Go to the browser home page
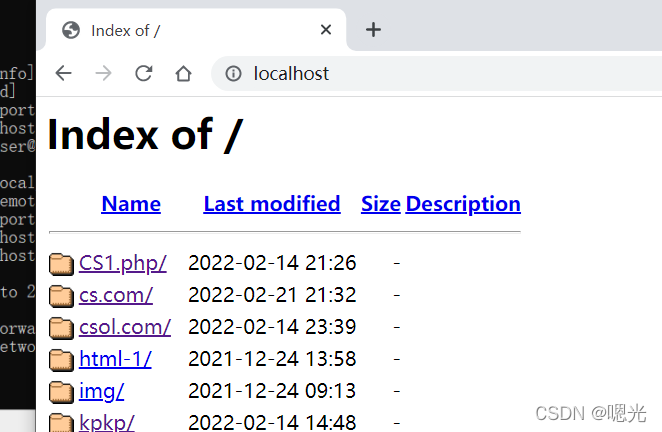The image size is (662, 432). (x=183, y=73)
